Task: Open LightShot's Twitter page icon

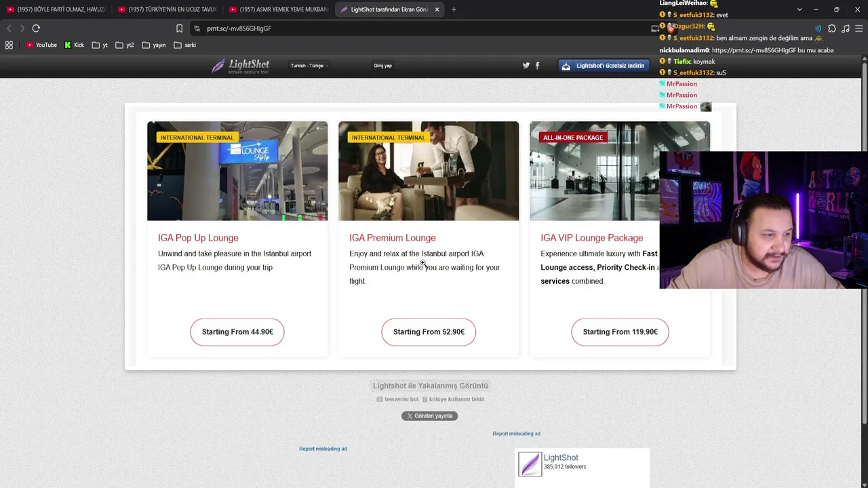Action: coord(526,66)
